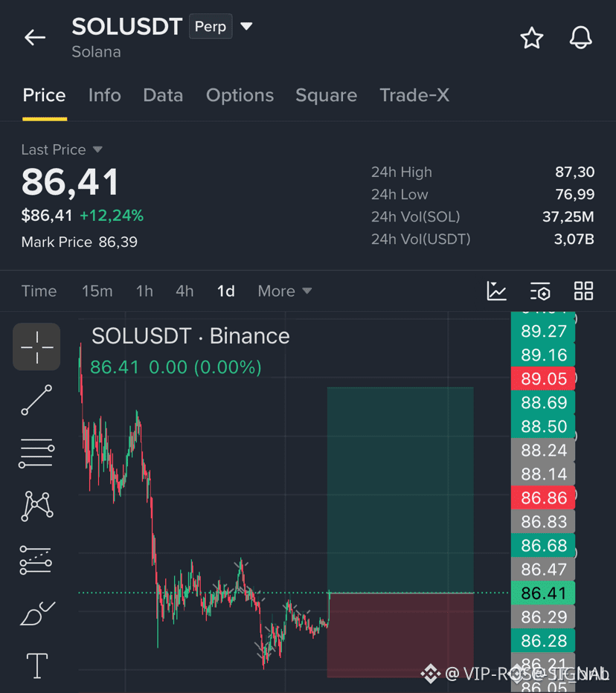616x693 pixels.
Task: Switch to the Info tab
Action: [105, 95]
